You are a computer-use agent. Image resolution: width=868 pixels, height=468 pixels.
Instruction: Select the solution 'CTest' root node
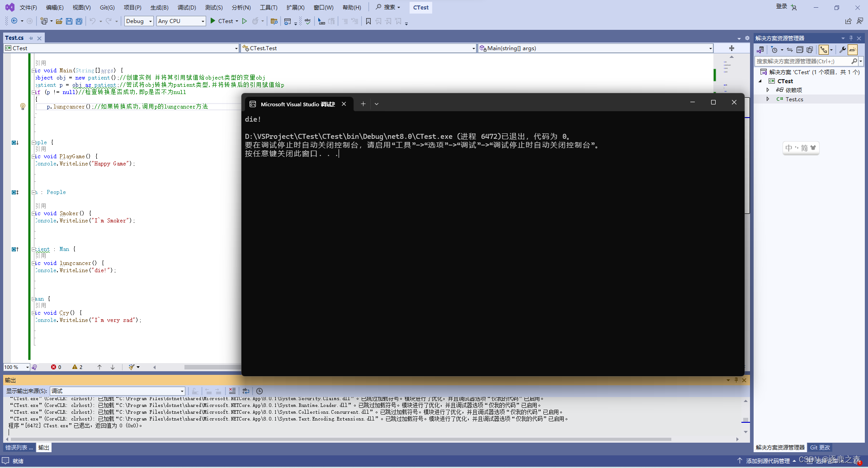(810, 72)
